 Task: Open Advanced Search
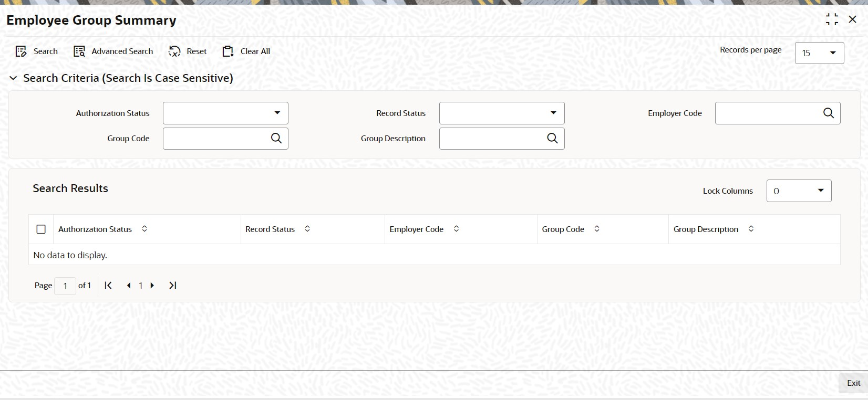click(113, 51)
